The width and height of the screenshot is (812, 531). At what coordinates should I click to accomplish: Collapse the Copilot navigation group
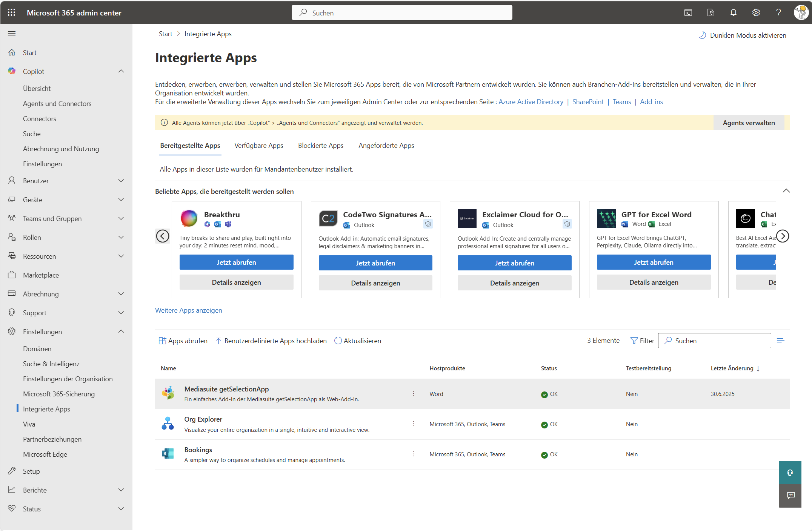click(x=121, y=71)
